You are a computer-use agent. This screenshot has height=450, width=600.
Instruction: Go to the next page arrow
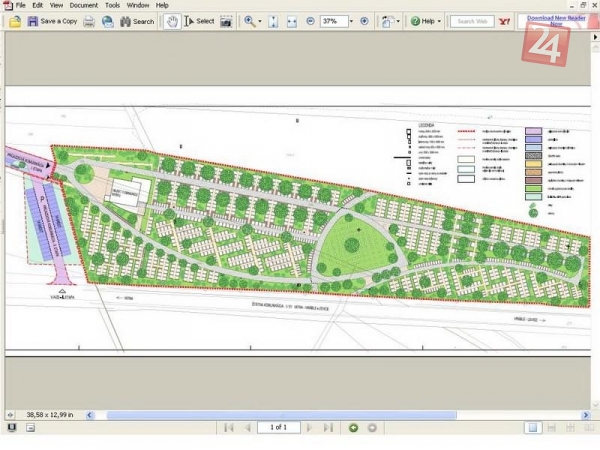[309, 428]
